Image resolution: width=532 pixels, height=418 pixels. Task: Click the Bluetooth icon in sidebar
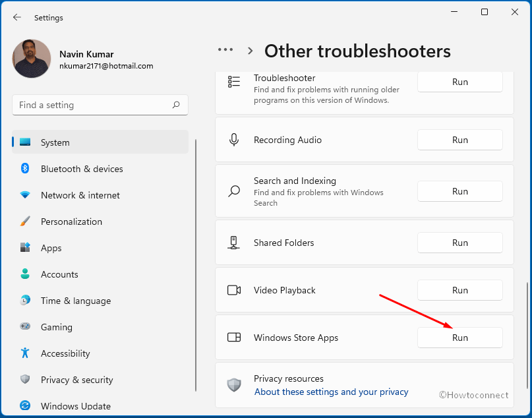click(x=25, y=168)
